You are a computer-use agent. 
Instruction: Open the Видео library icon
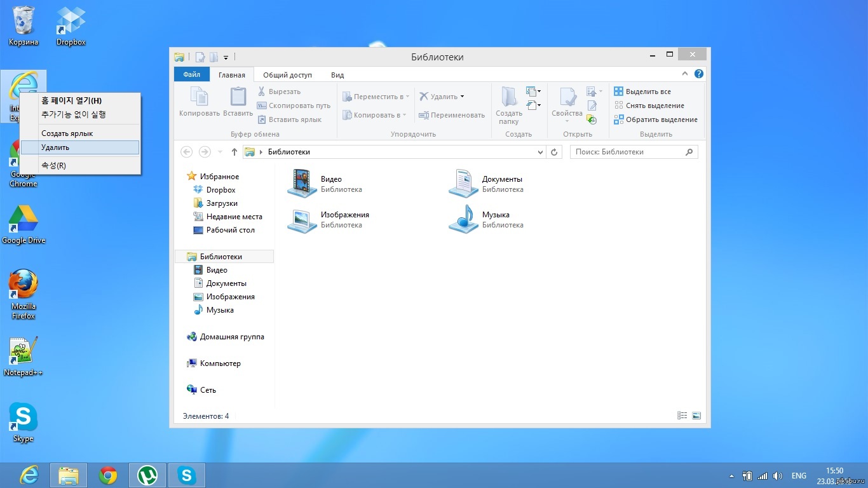(x=302, y=184)
